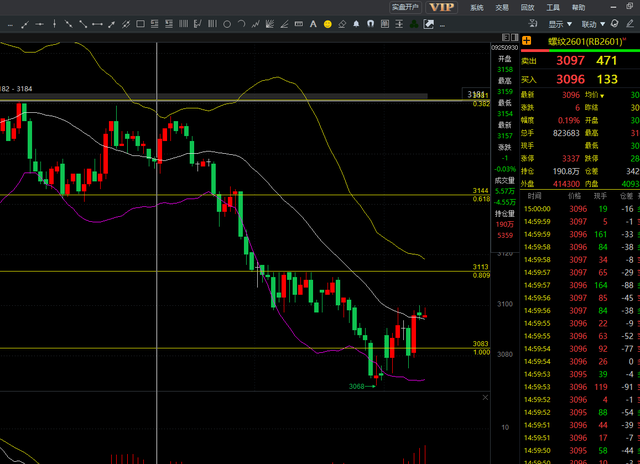
Task: Click the 实盘开户 button
Action: pyautogui.click(x=405, y=7)
